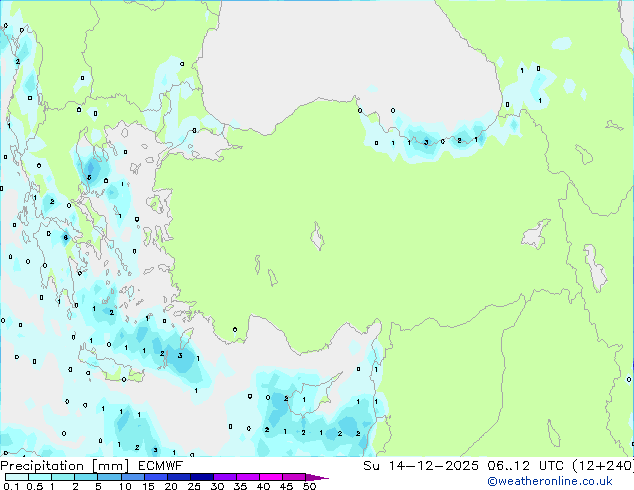Click the forecast step text '(12+240)'
Image resolution: width=634 pixels, height=490 pixels.
point(603,466)
